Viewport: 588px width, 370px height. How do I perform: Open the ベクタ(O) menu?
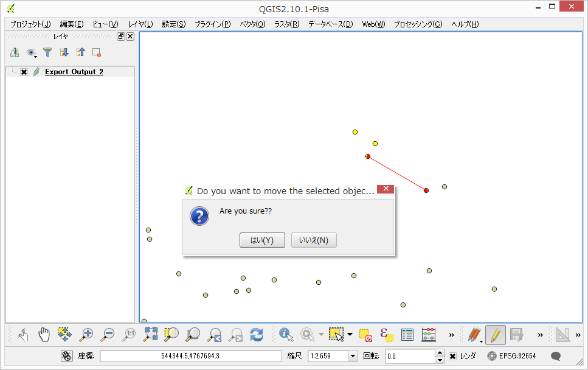[252, 24]
